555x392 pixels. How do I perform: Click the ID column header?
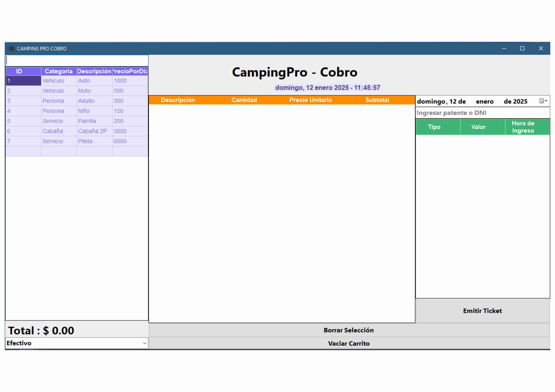tap(19, 71)
